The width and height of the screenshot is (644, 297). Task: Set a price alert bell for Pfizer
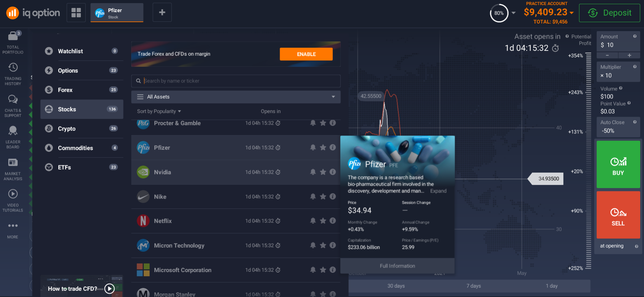click(313, 147)
